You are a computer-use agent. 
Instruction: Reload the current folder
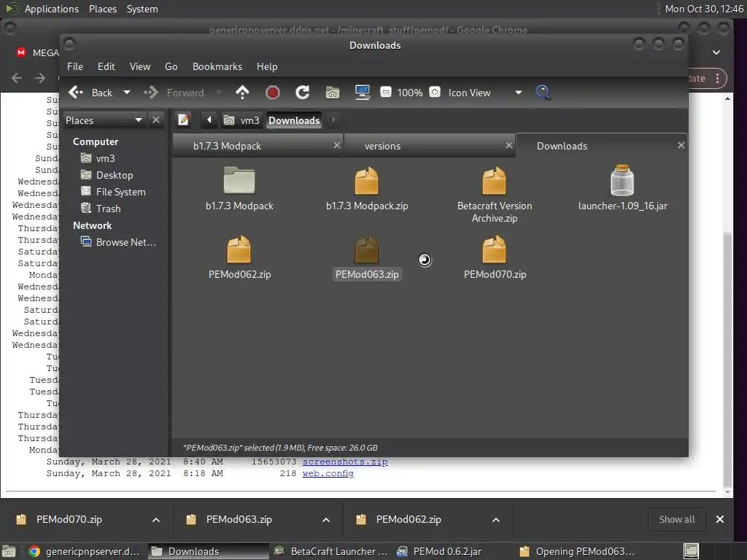click(303, 93)
